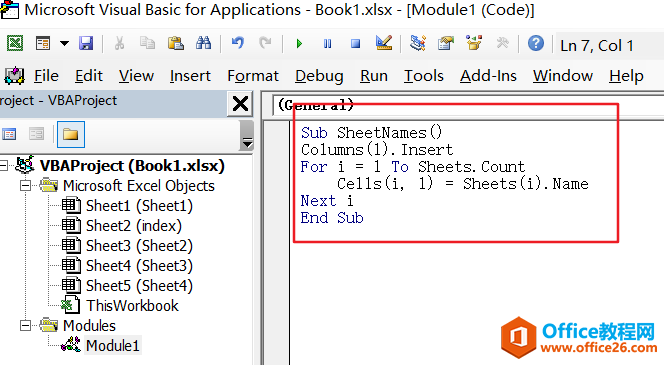
Task: Collapse the Microsoft Excel Objects folder
Action: point(25,185)
